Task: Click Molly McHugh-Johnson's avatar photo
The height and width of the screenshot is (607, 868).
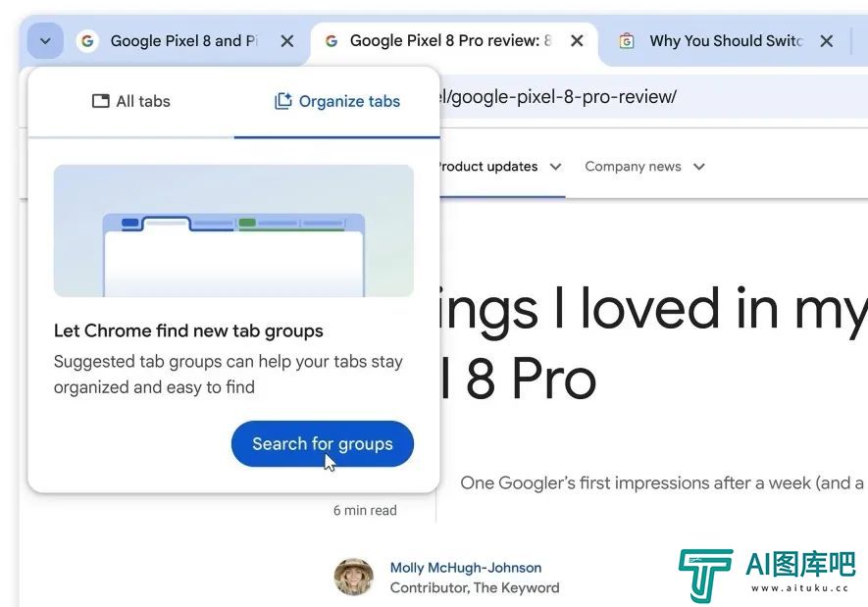Action: pyautogui.click(x=354, y=577)
